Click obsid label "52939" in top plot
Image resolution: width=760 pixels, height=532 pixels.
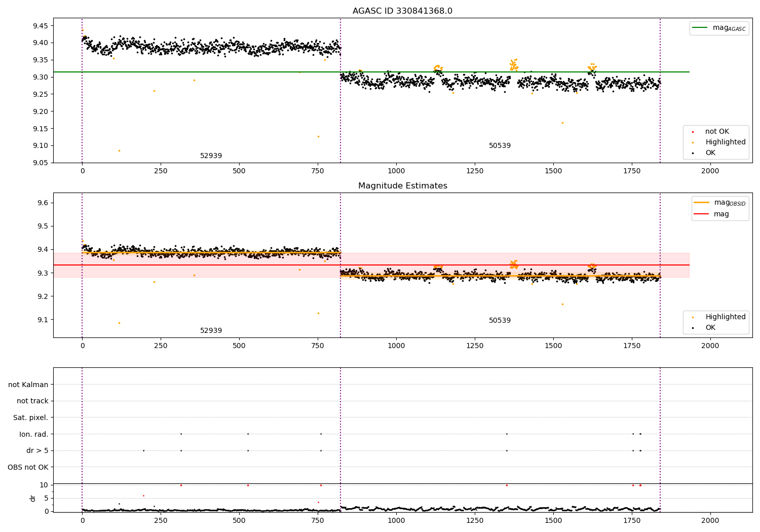[211, 156]
